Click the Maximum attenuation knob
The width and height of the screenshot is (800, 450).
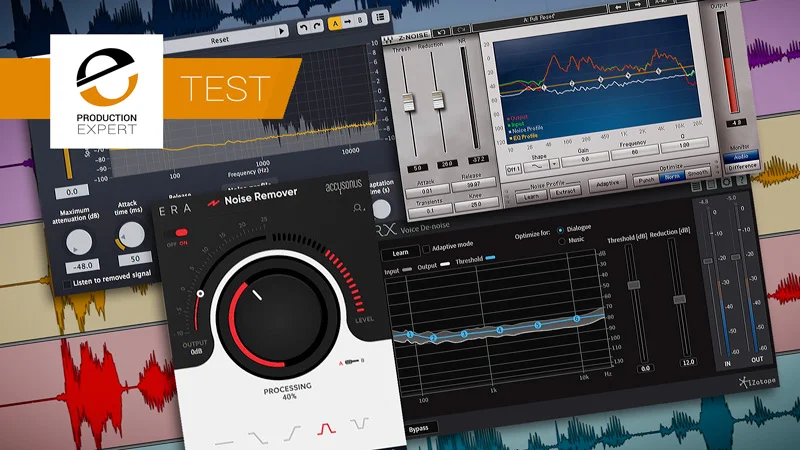79,242
